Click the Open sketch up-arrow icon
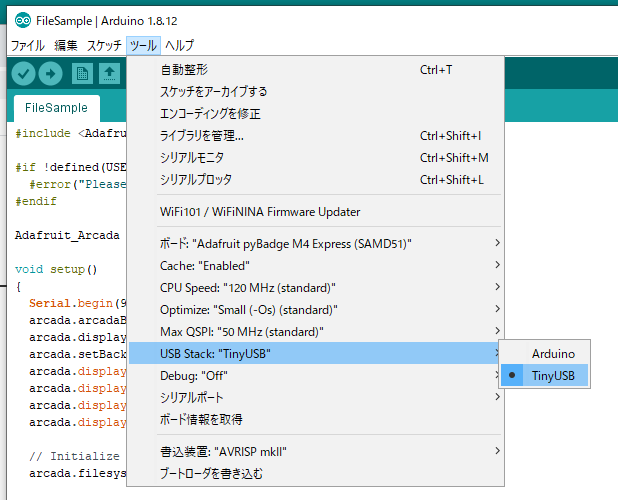This screenshot has height=500, width=618. point(109,74)
